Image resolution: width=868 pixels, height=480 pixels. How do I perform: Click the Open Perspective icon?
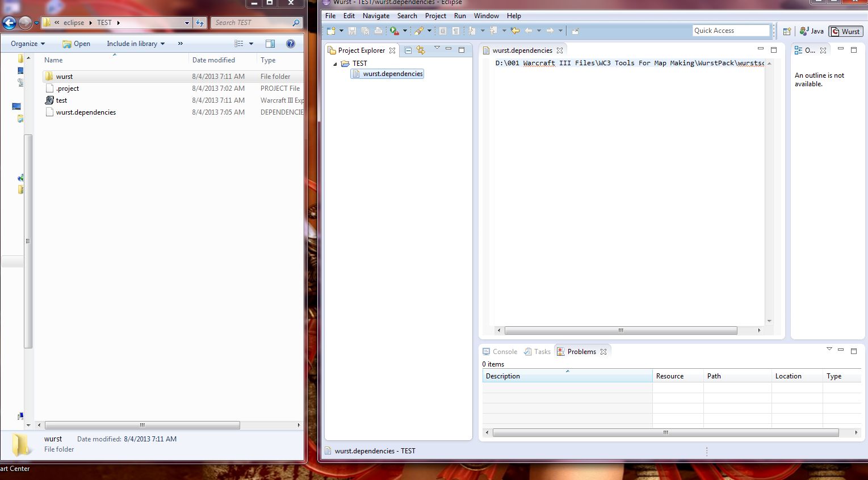787,31
